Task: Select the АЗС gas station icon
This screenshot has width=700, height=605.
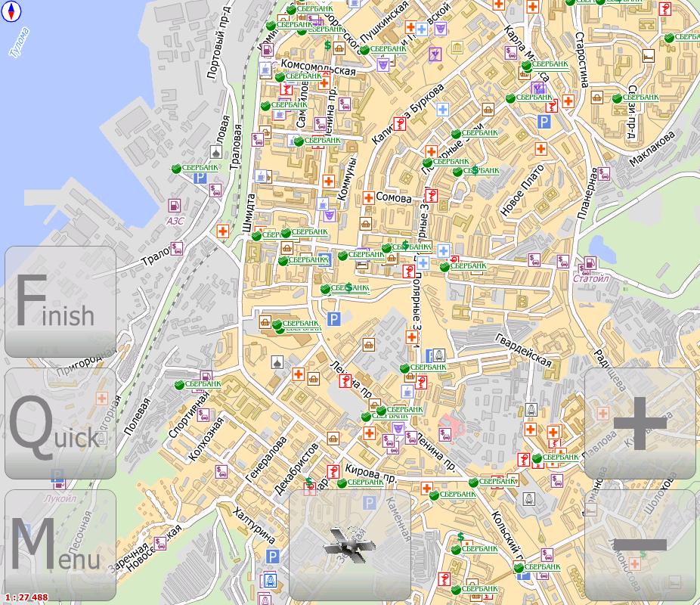Action: pyautogui.click(x=175, y=205)
